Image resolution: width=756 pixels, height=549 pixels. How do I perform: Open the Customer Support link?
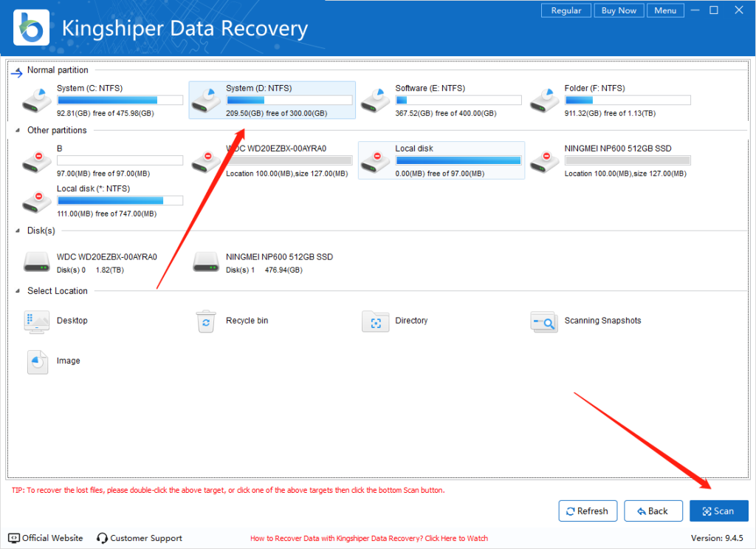146,539
